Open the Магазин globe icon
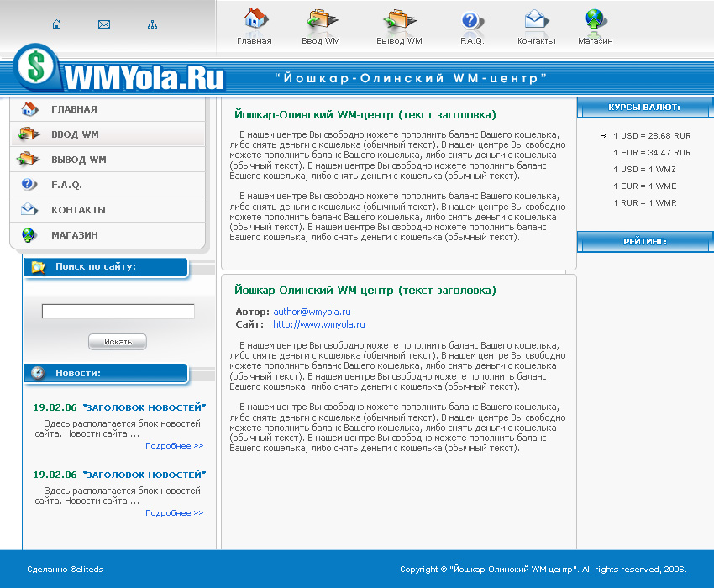 595,21
